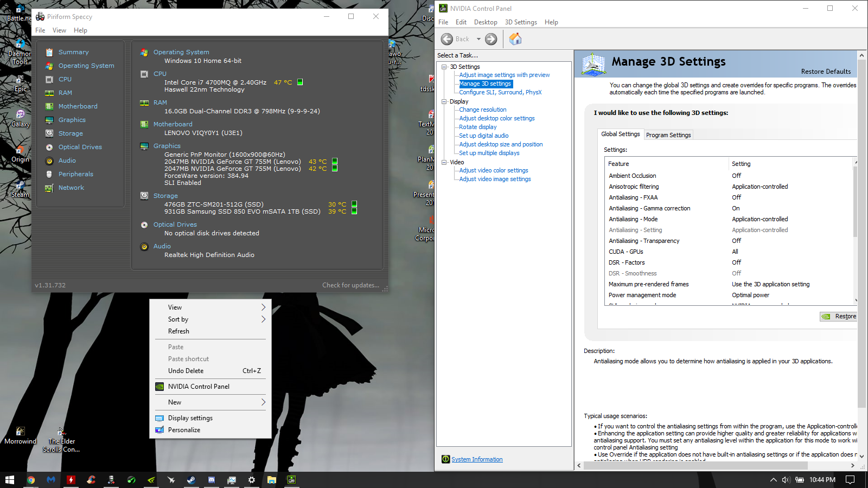This screenshot has height=488, width=868.
Task: Click the NVIDIA Control Panel home icon
Action: (x=515, y=39)
